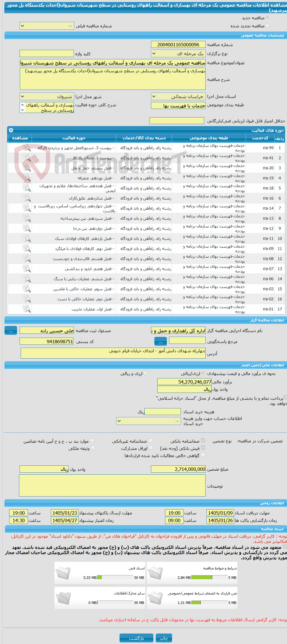Toggle the ضمانتنامه غیربانکی checkbox
The width and height of the screenshot is (287, 644).
click(x=150, y=440)
